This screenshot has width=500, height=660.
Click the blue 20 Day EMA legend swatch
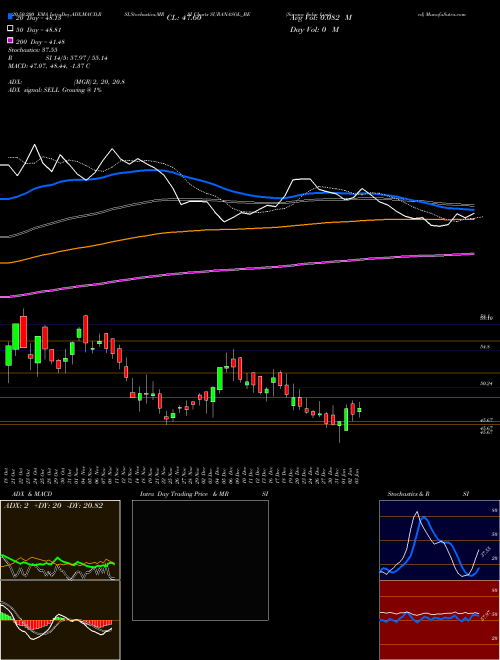(10, 17)
